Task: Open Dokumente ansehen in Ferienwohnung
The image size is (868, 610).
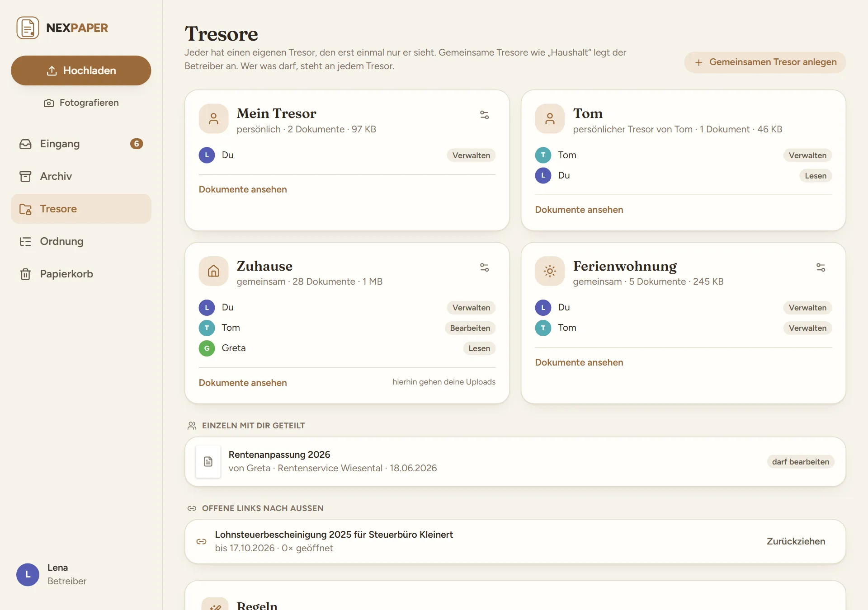Action: [x=579, y=362]
